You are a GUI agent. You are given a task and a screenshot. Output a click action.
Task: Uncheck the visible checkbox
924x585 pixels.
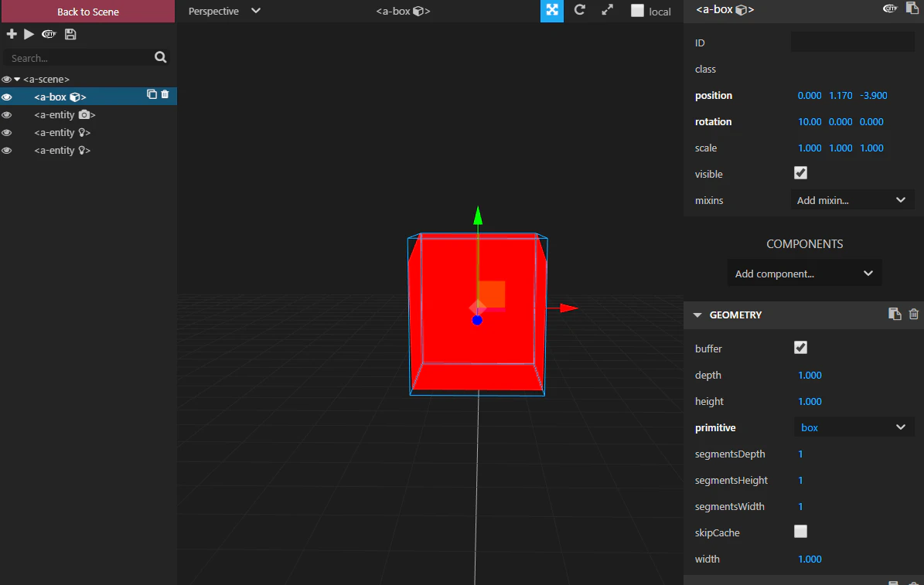[800, 172]
